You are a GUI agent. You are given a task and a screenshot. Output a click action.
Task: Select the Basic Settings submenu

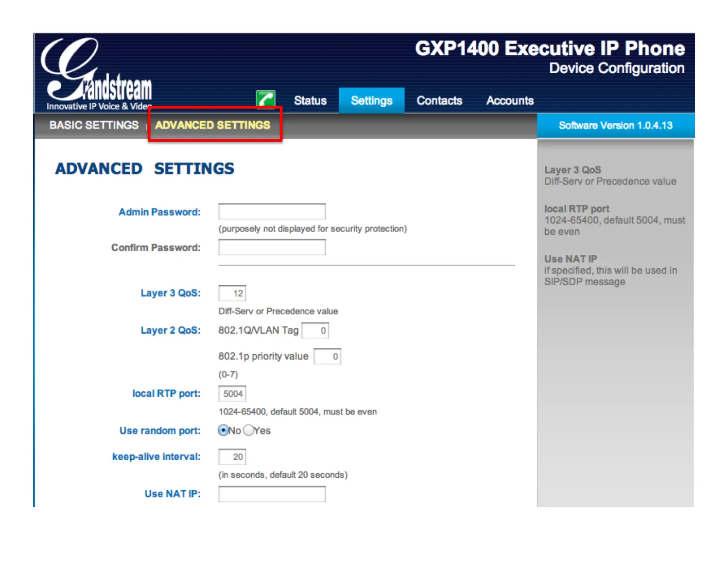94,125
